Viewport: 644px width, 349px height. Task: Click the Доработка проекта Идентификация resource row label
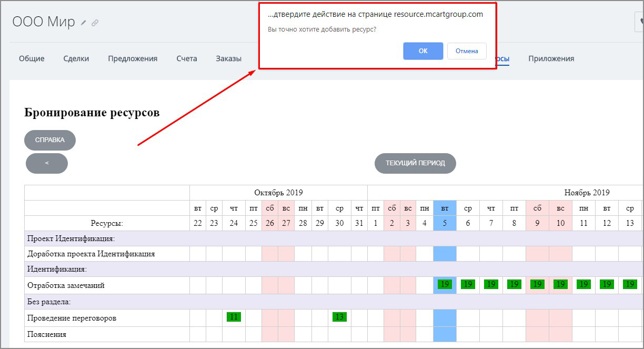point(91,254)
